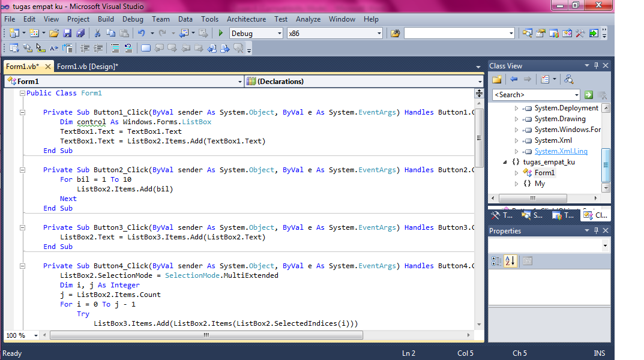The image size is (644, 360).
Task: Save Form1.vb with the floppy disk icon
Action: coord(67,33)
